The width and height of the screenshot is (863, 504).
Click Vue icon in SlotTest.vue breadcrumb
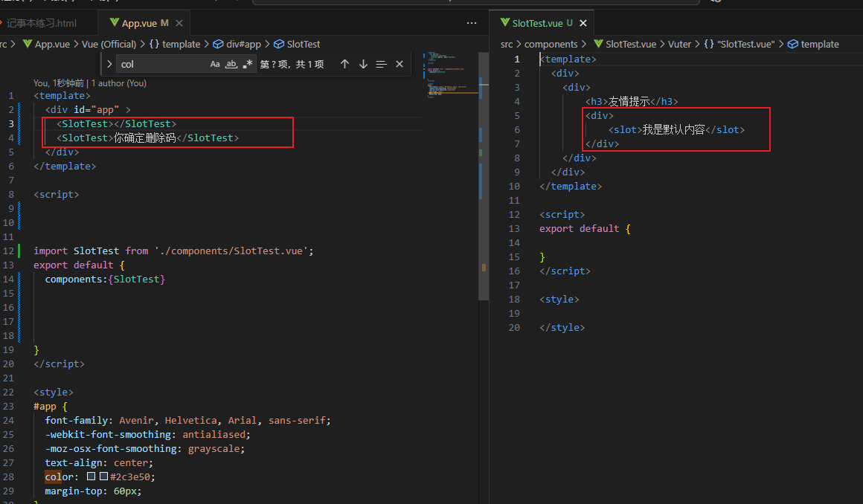point(598,43)
